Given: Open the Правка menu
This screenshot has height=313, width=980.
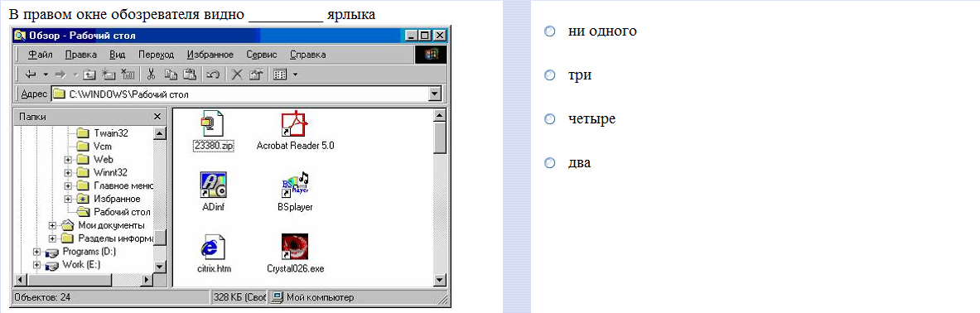Looking at the screenshot, I should tap(81, 55).
